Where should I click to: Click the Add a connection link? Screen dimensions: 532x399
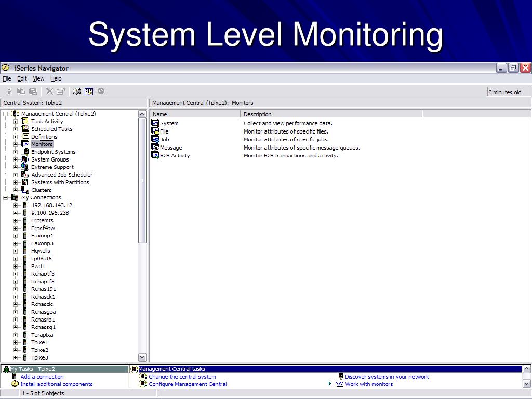click(42, 377)
